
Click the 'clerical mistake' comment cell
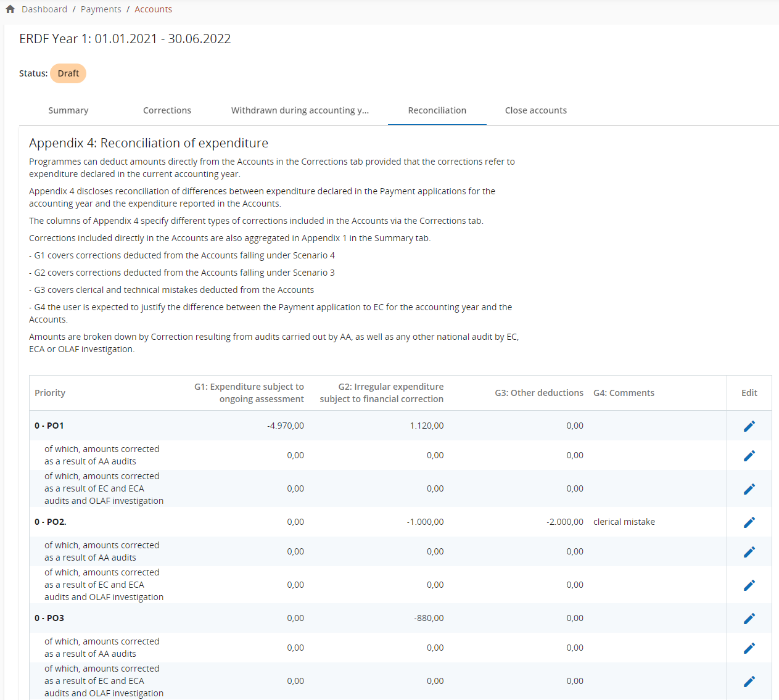(x=624, y=522)
